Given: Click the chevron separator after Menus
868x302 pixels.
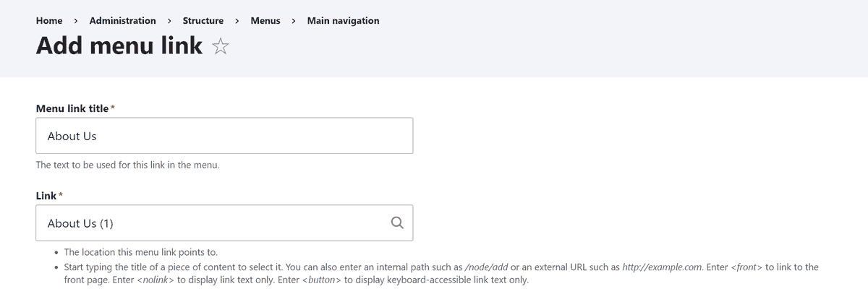Looking at the screenshot, I should pos(294,21).
